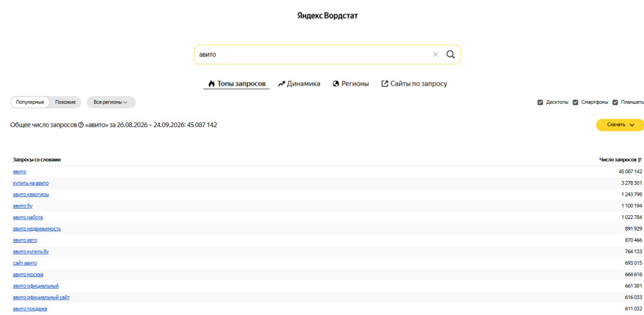
Task: Click the value 891 929
Action: click(x=634, y=229)
